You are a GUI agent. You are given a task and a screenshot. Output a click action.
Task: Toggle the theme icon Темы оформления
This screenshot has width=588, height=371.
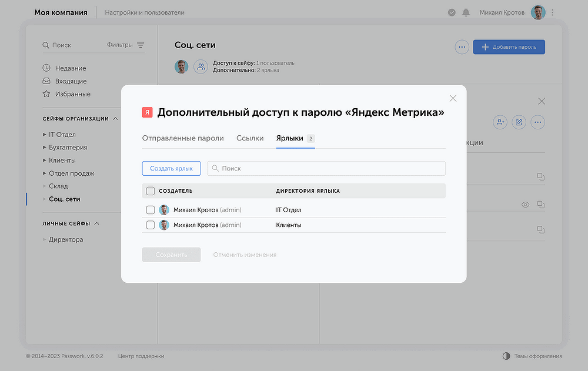506,356
